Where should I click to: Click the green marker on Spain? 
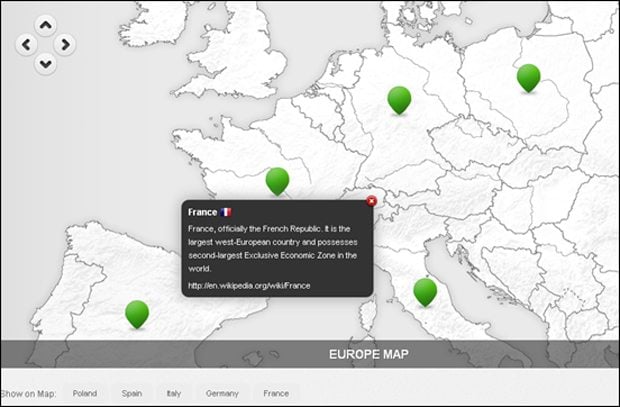pyautogui.click(x=137, y=312)
